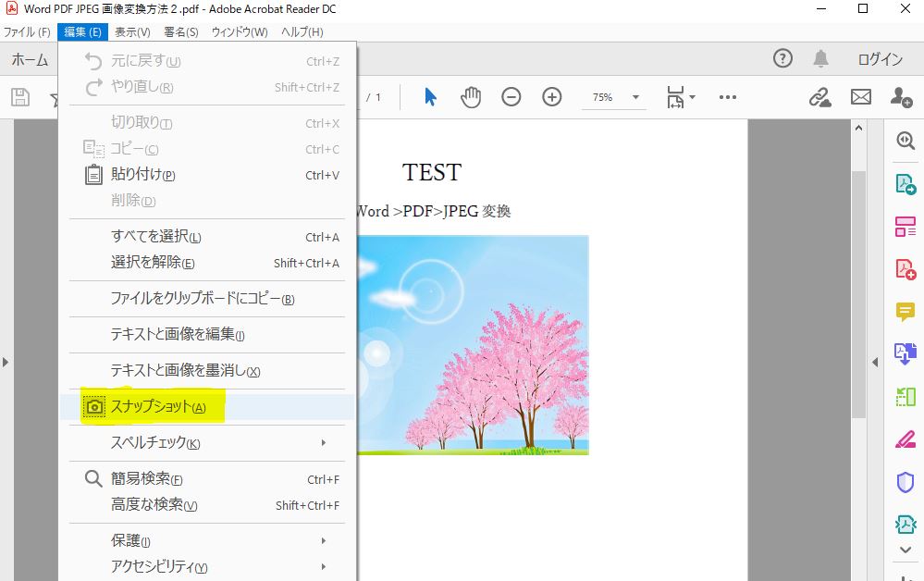Select the Snapshot (スナップショット) menu entry
The height and width of the screenshot is (581, 924).
[x=207, y=406]
